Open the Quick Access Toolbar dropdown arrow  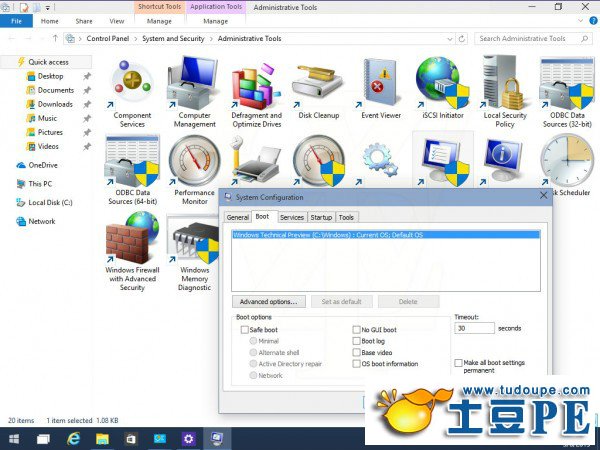pos(47,7)
